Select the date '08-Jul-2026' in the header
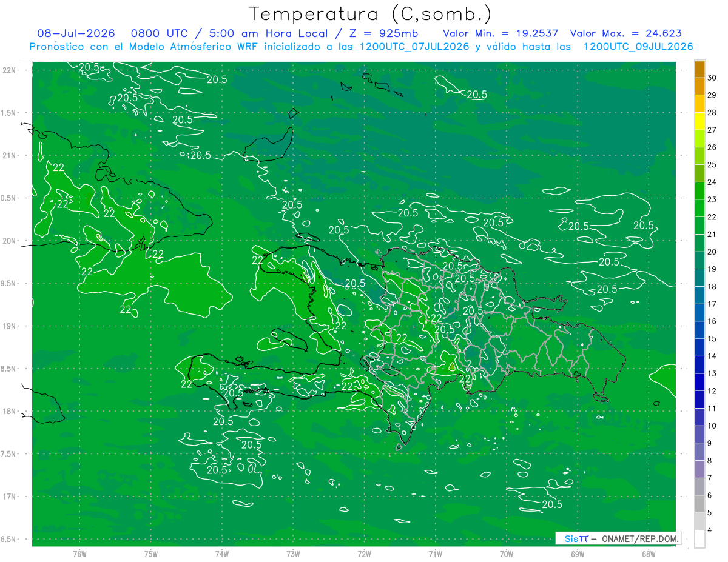 [76, 33]
